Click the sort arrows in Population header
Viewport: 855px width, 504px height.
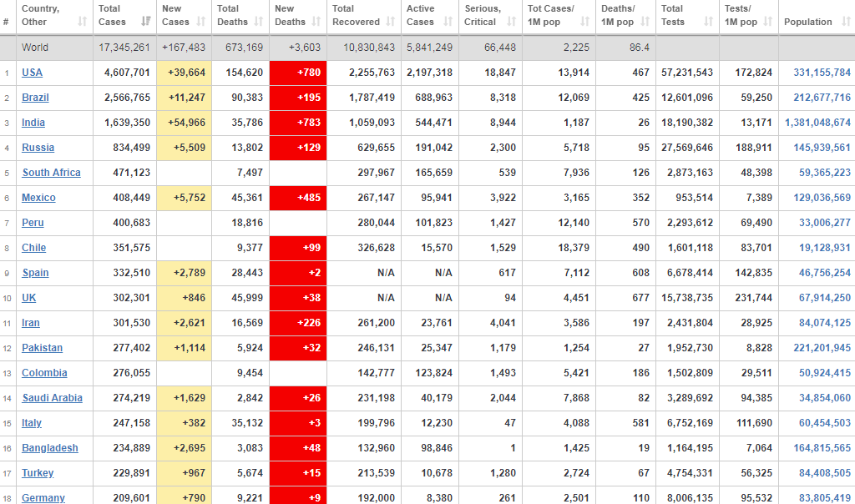pyautogui.click(x=842, y=22)
